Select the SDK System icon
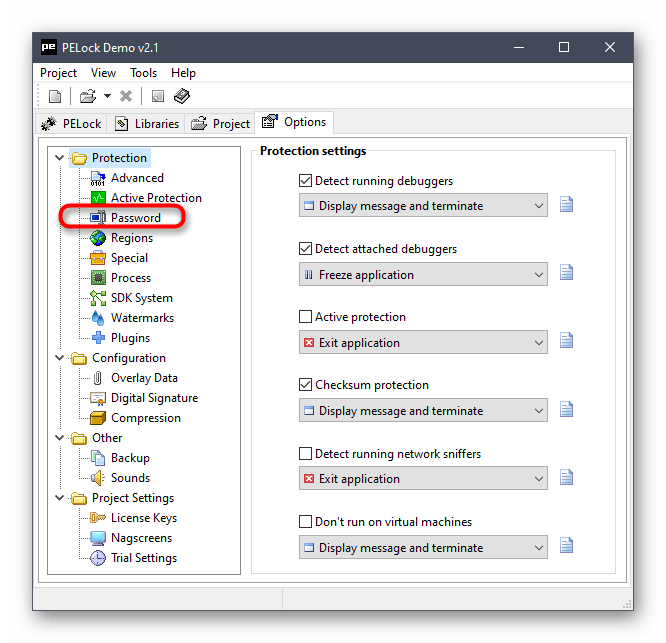 [x=98, y=298]
